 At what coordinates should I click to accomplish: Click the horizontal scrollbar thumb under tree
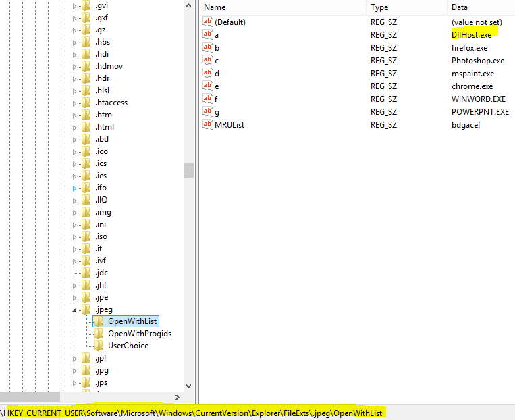click(30, 397)
